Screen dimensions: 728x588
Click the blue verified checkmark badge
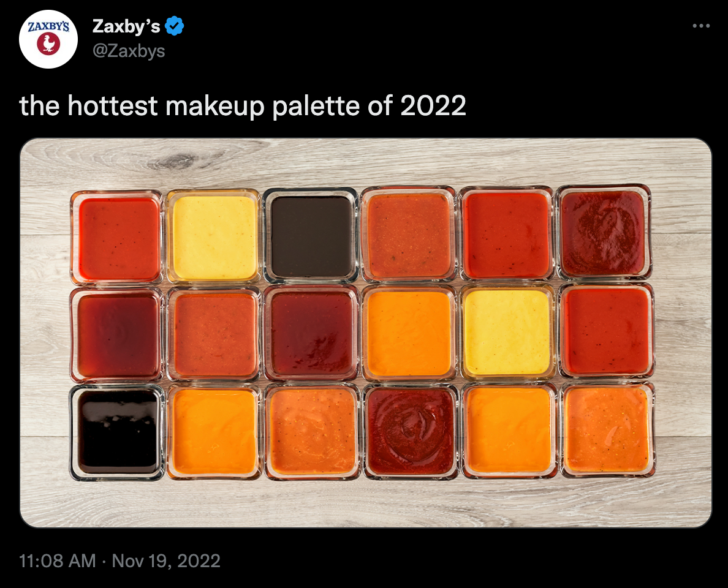(x=175, y=26)
